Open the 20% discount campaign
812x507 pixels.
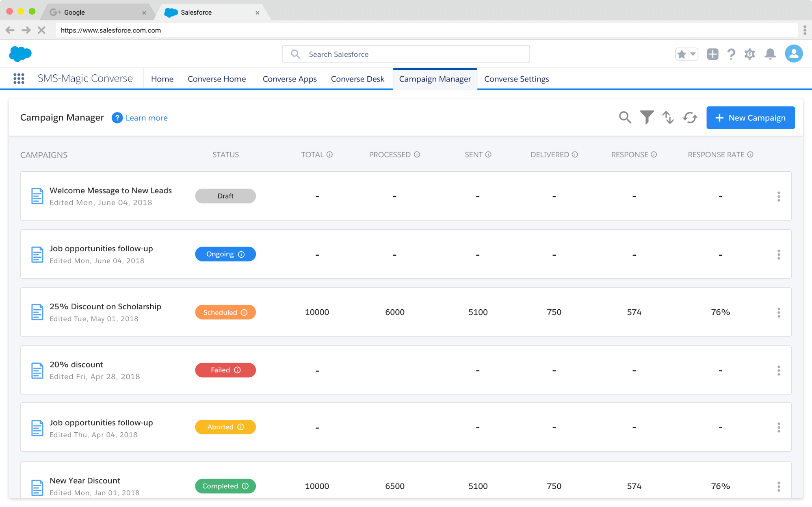coord(76,365)
